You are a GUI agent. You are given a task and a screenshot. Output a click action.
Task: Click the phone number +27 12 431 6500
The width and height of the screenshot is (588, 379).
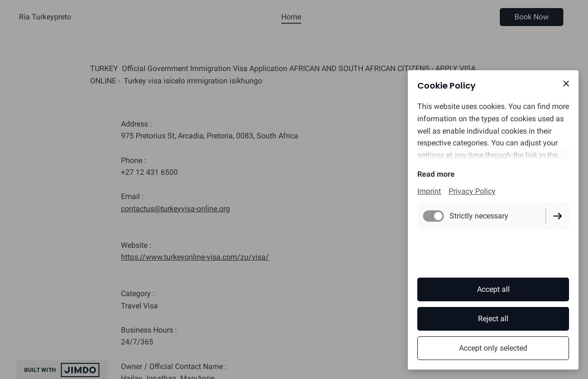[149, 172]
